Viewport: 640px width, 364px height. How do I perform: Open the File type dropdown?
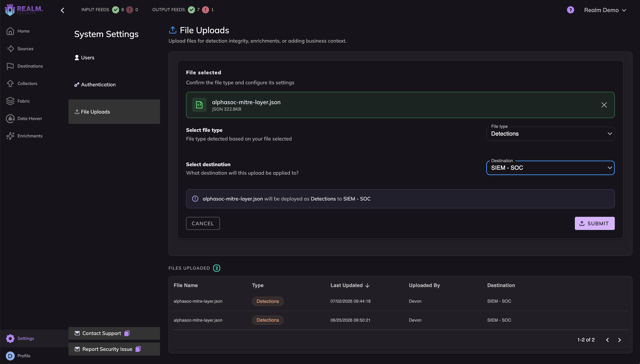point(550,134)
